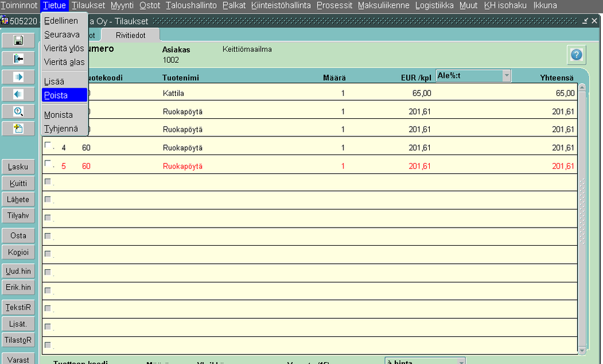Screen dimensions: 603x364
Task: Choose Lisää from the Tietue menu
Action: (64, 81)
